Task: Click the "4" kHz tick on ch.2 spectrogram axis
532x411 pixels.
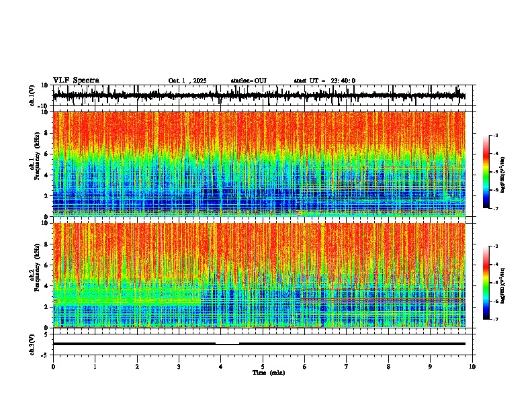Action: [47, 286]
